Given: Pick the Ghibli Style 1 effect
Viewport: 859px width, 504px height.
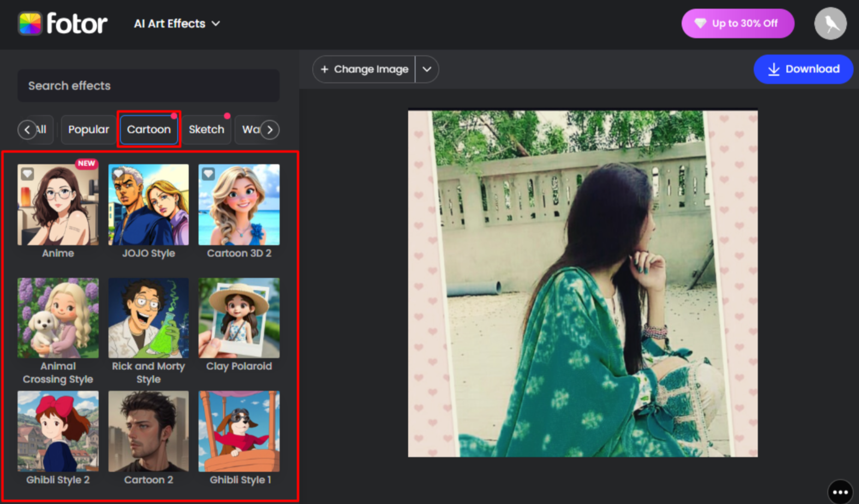Looking at the screenshot, I should [239, 431].
